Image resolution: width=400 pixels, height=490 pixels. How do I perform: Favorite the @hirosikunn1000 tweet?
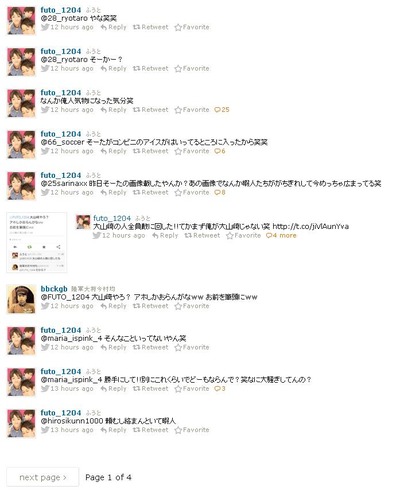tap(192, 430)
